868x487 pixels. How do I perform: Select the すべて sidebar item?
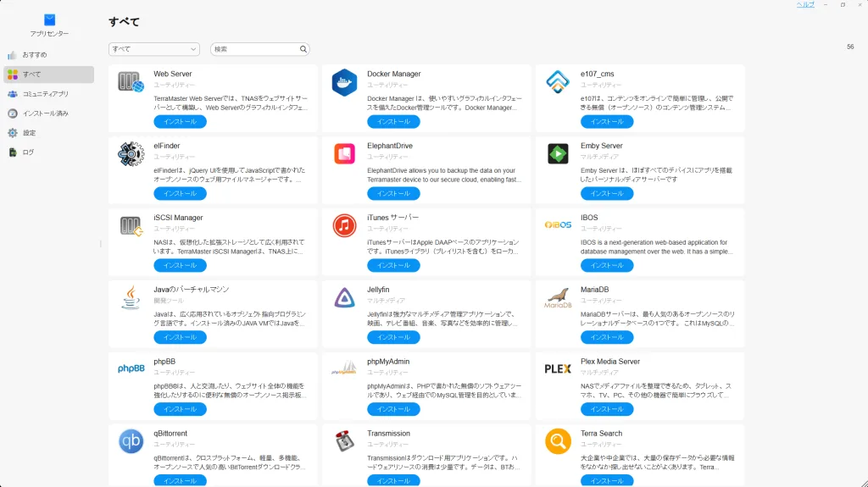(48, 75)
